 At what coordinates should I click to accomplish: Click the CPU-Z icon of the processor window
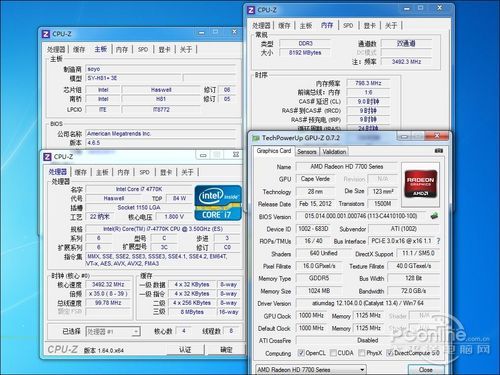(x=48, y=157)
